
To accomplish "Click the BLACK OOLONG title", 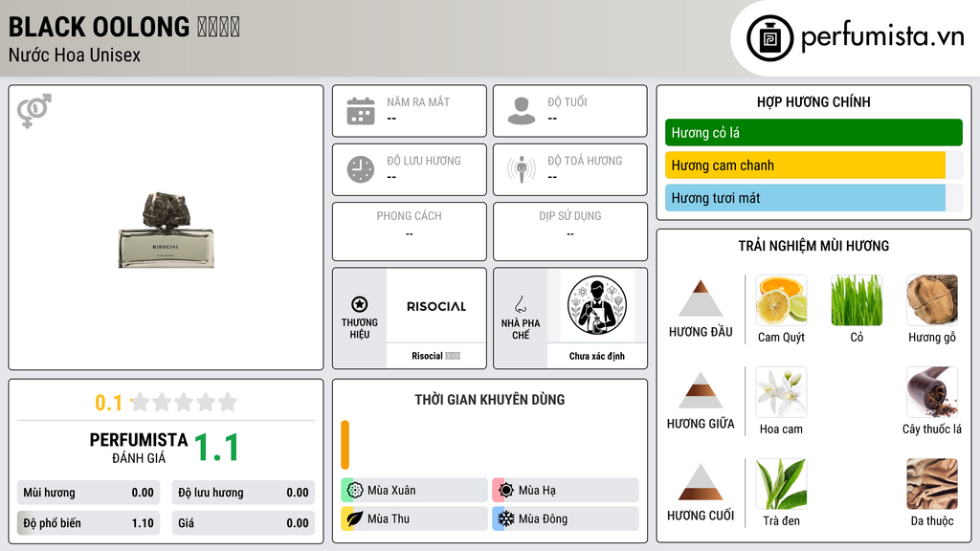I will pyautogui.click(x=99, y=27).
